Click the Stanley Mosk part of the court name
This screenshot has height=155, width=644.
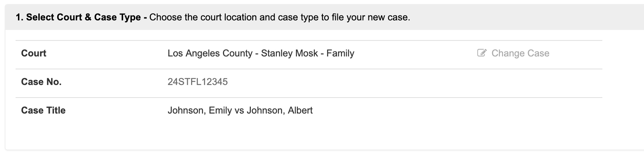point(289,53)
